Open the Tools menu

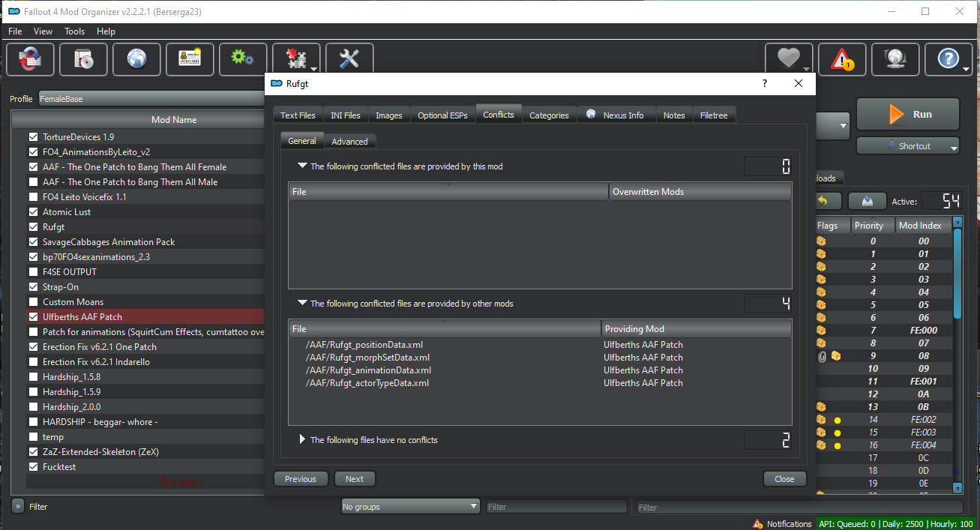(x=75, y=31)
